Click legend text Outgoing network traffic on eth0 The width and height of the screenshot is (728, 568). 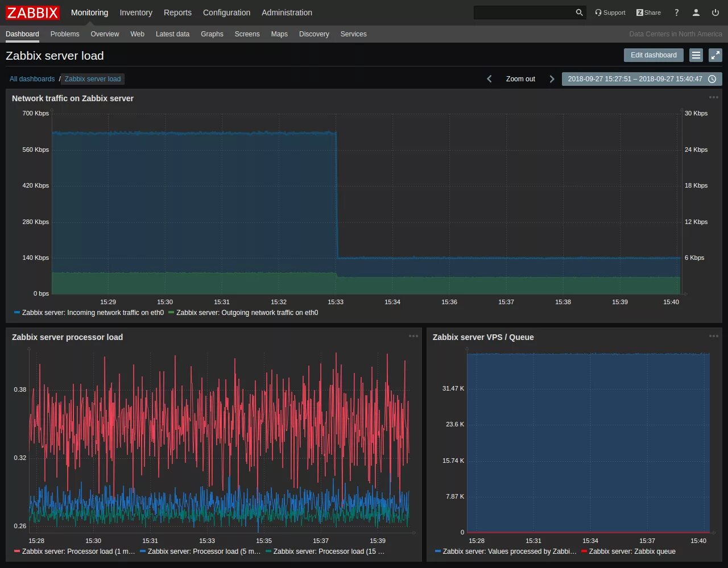247,313
